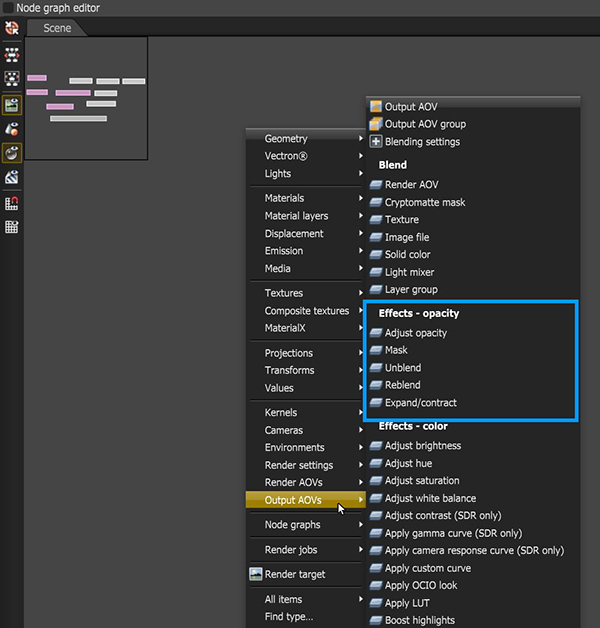Toggle the mesh preview cone-and-sphere icon
This screenshot has width=600, height=628.
pyautogui.click(x=12, y=129)
